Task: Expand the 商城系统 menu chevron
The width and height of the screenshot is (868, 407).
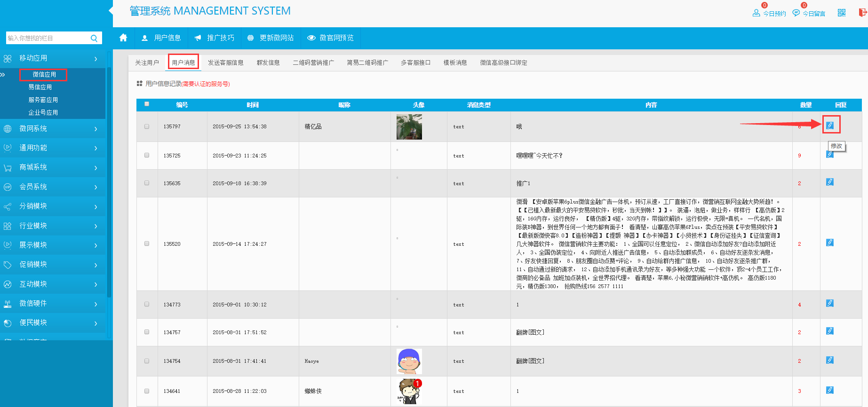Action: [x=96, y=168]
